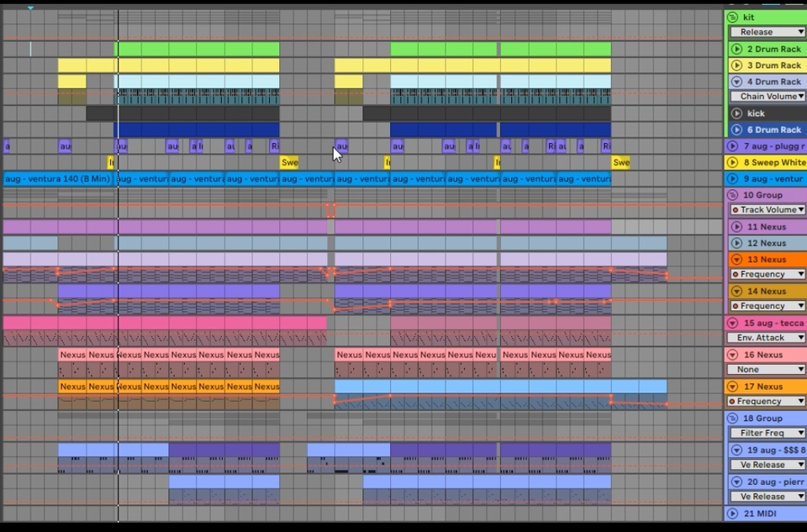Image resolution: width=807 pixels, height=532 pixels.
Task: Select first orange Nexus clip on 17 Nexus
Action: tap(72, 387)
